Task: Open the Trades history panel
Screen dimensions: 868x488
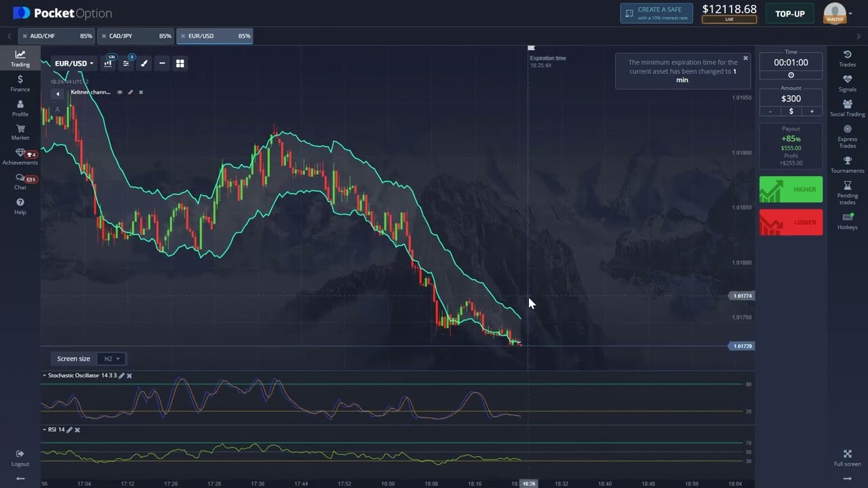Action: click(847, 58)
